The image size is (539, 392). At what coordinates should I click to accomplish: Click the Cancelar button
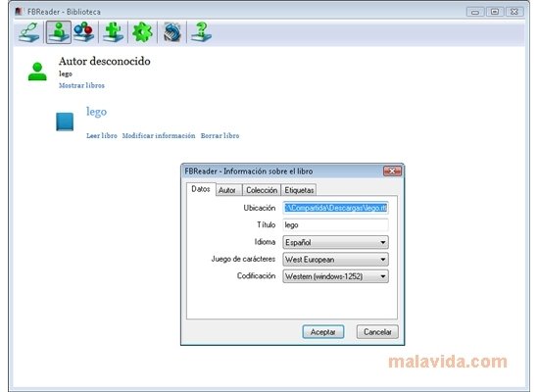(377, 332)
